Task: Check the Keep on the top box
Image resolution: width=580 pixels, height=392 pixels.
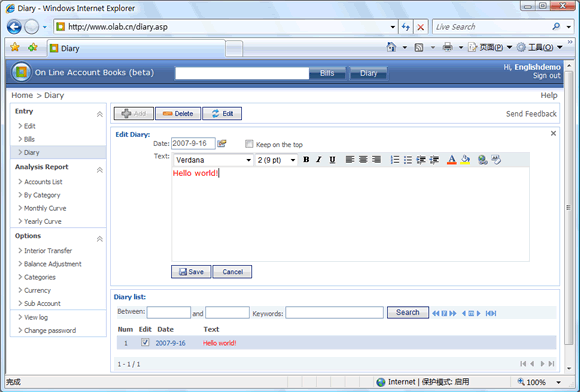Action: [x=249, y=144]
